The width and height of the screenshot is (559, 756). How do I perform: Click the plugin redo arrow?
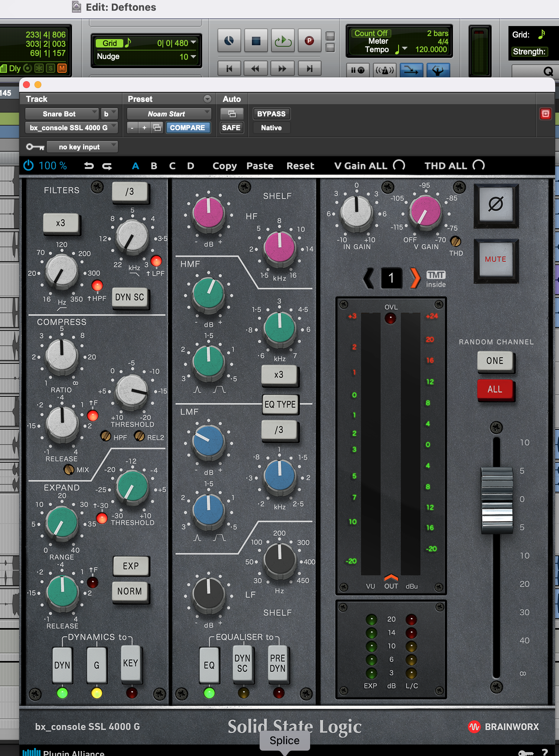107,166
